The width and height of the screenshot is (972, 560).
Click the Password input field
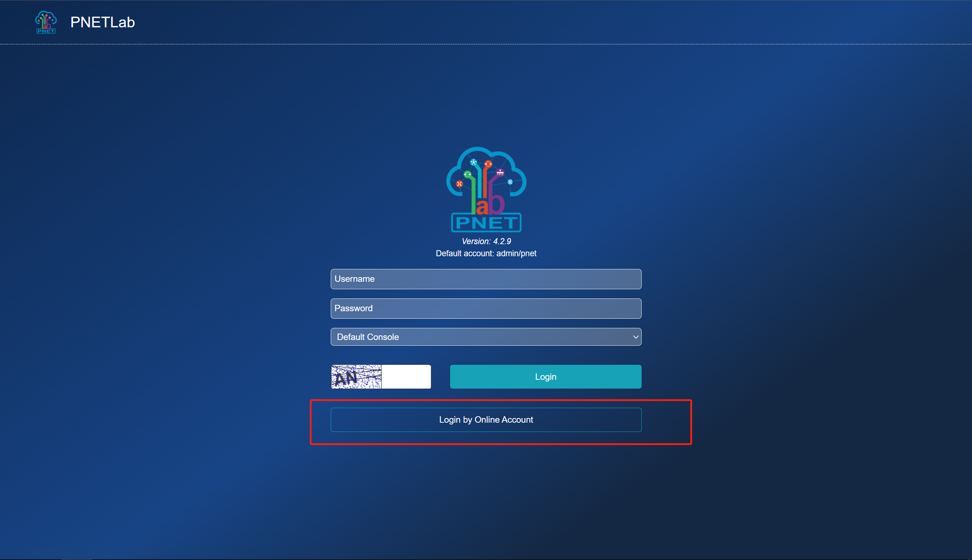[485, 308]
